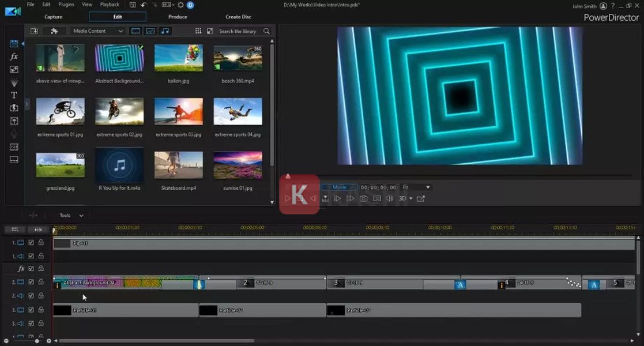Click the preview volume speaker icon
644x346 pixels.
tap(389, 198)
